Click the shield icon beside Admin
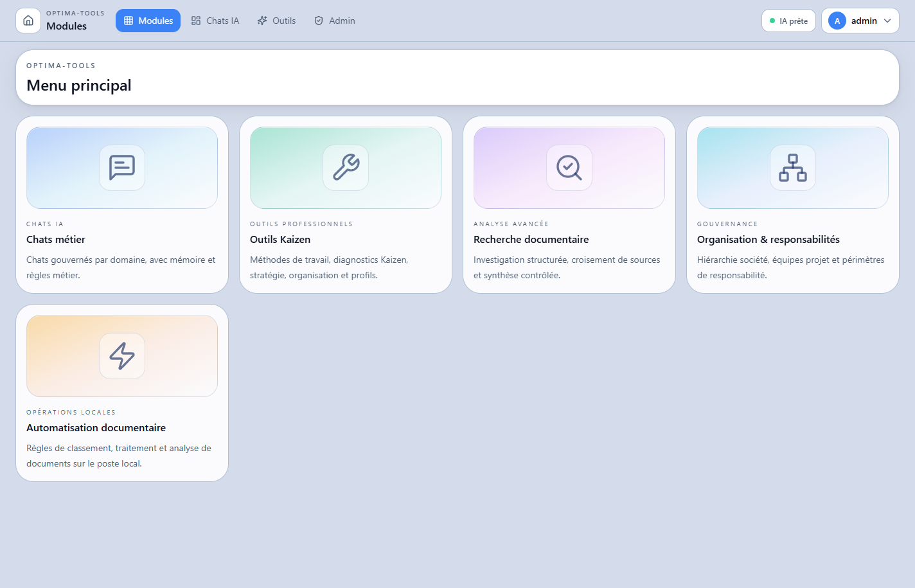The height and width of the screenshot is (588, 915). [x=319, y=21]
